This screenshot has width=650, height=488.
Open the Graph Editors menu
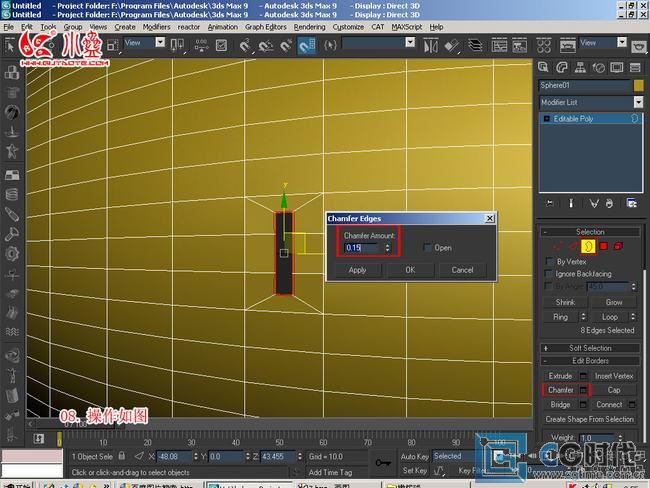click(x=266, y=27)
